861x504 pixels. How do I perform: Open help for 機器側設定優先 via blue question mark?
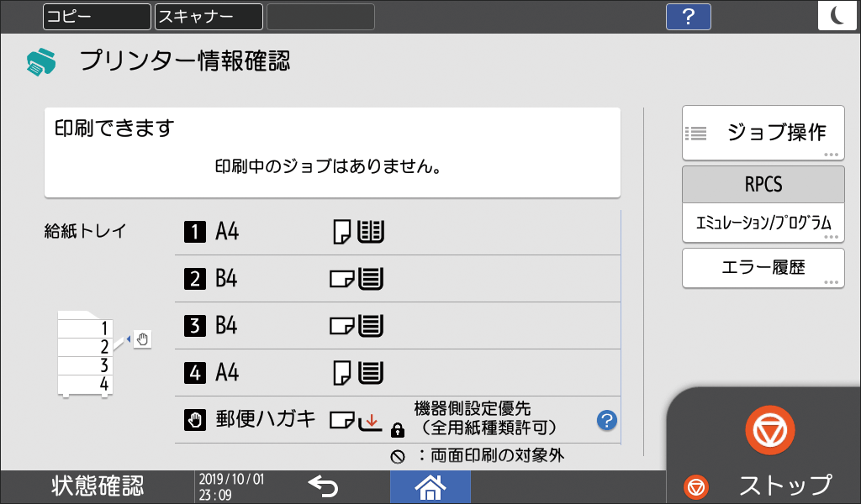coord(605,419)
